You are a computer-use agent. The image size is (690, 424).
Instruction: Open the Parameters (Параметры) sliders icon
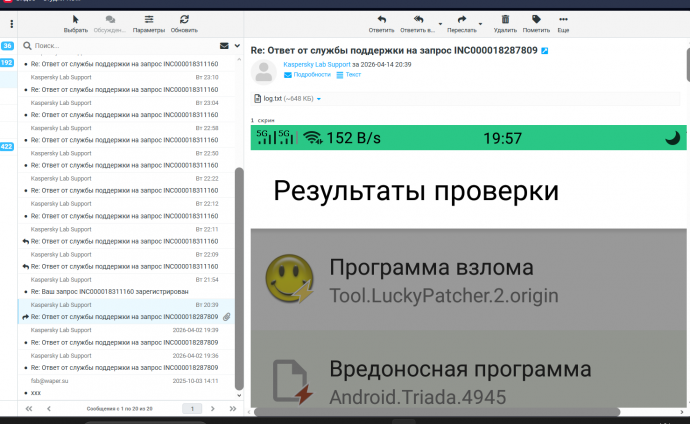pyautogui.click(x=149, y=19)
